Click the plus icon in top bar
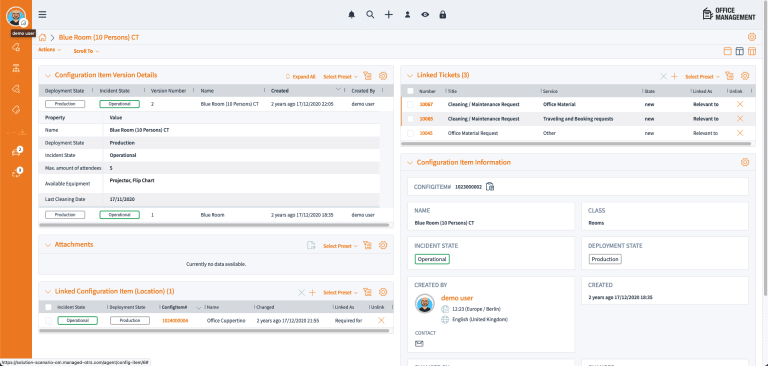The height and width of the screenshot is (366, 768). 388,15
